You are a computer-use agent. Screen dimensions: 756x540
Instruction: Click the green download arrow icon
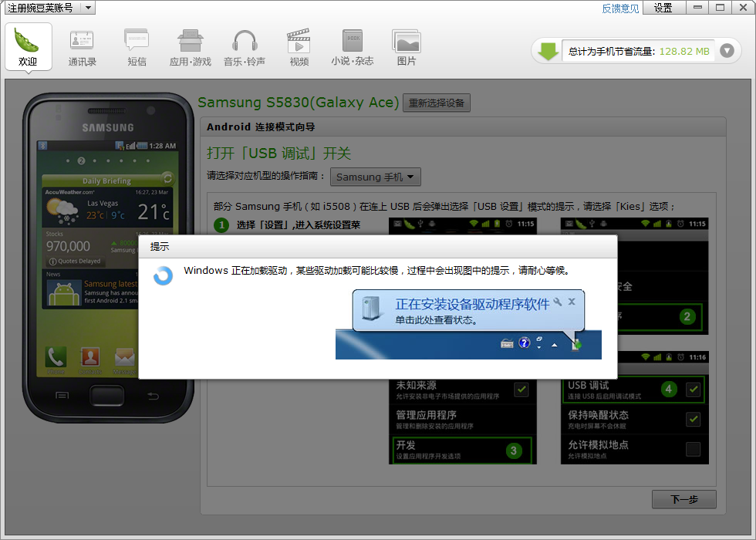pos(548,51)
